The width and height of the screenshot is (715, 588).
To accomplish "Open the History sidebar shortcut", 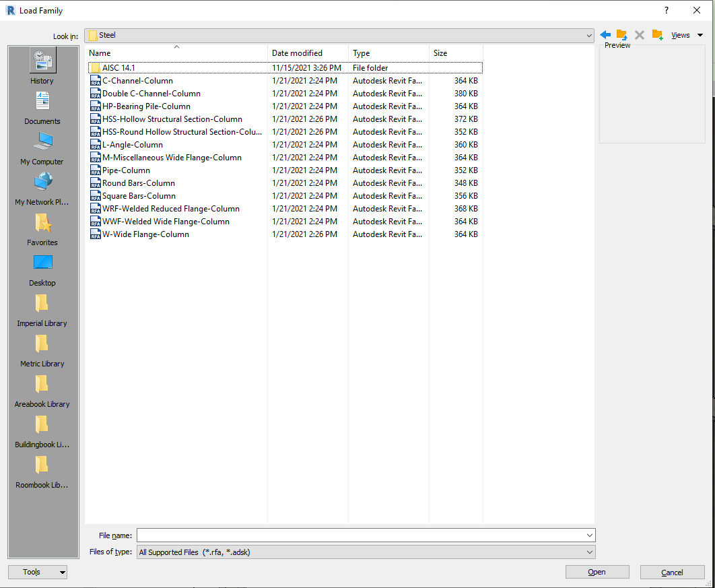I will pos(42,64).
